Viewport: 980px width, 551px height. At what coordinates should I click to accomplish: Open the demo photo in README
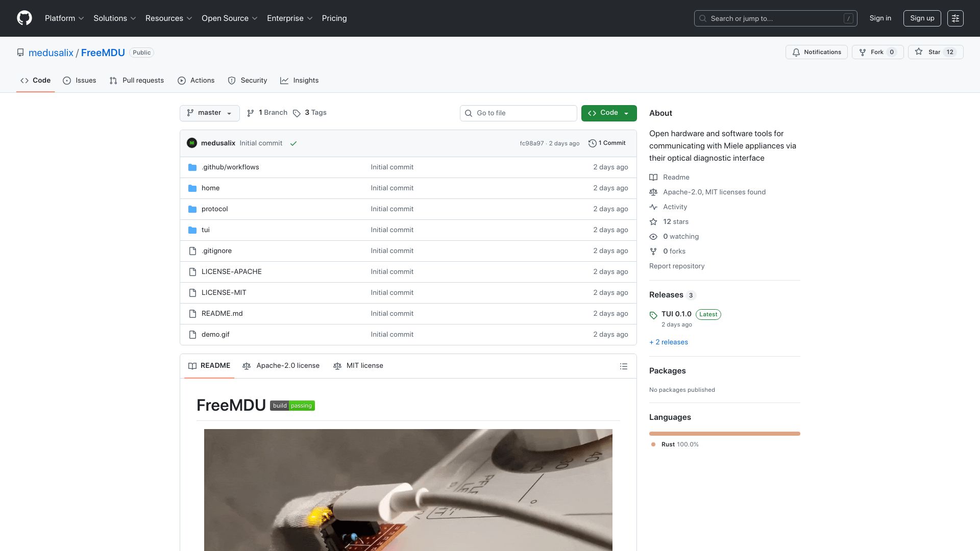tap(408, 490)
